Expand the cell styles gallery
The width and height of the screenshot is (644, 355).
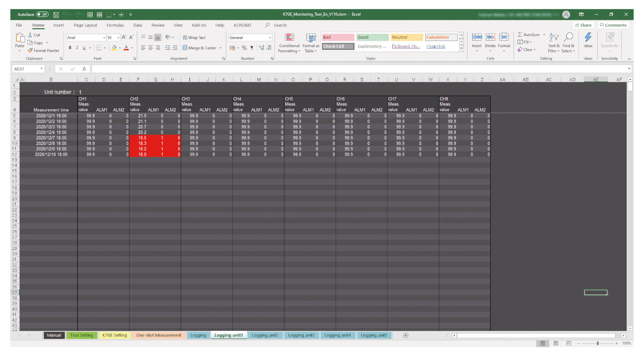[x=461, y=49]
